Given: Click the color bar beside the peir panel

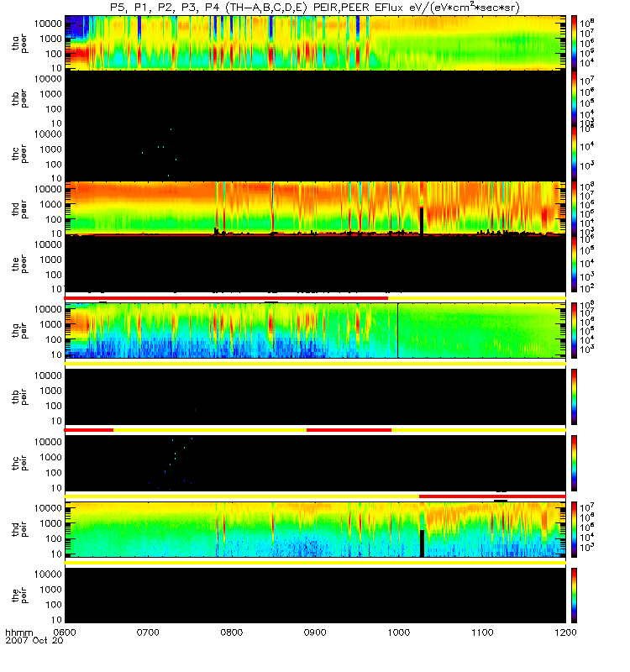Looking at the screenshot, I should pyautogui.click(x=574, y=596).
